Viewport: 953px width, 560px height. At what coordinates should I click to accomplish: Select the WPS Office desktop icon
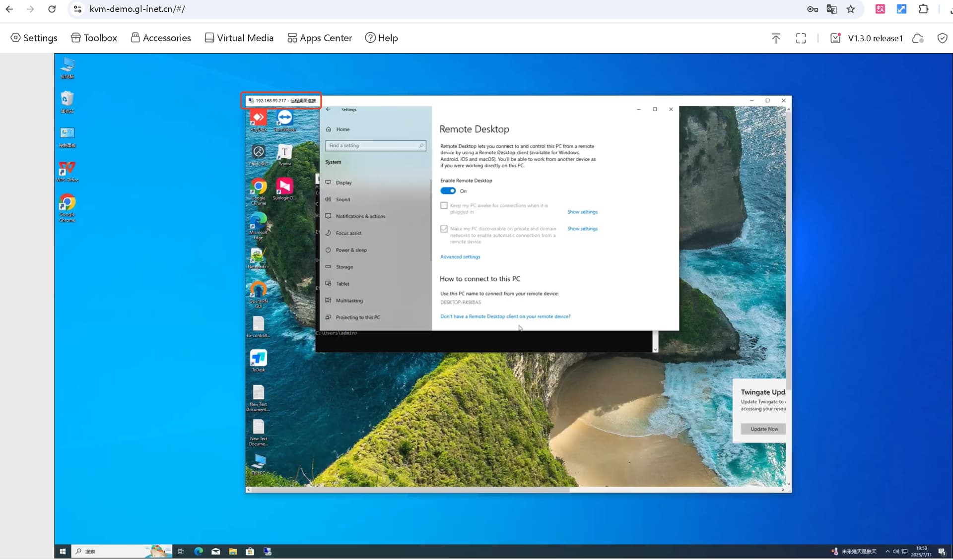click(x=67, y=172)
